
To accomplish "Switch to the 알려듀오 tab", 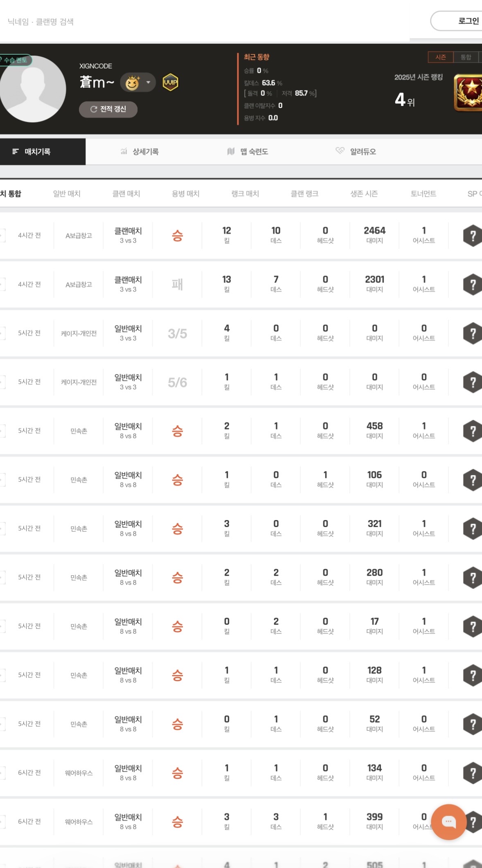I will click(356, 152).
